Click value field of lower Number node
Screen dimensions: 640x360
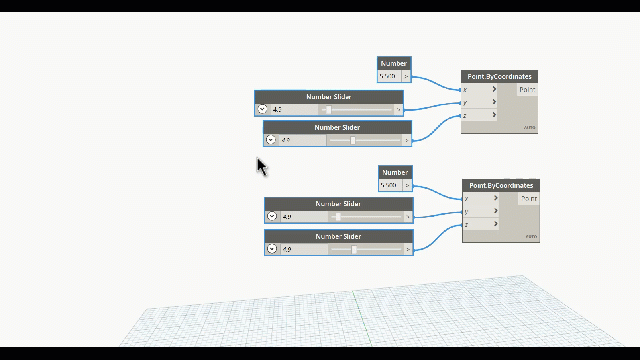[x=391, y=185]
